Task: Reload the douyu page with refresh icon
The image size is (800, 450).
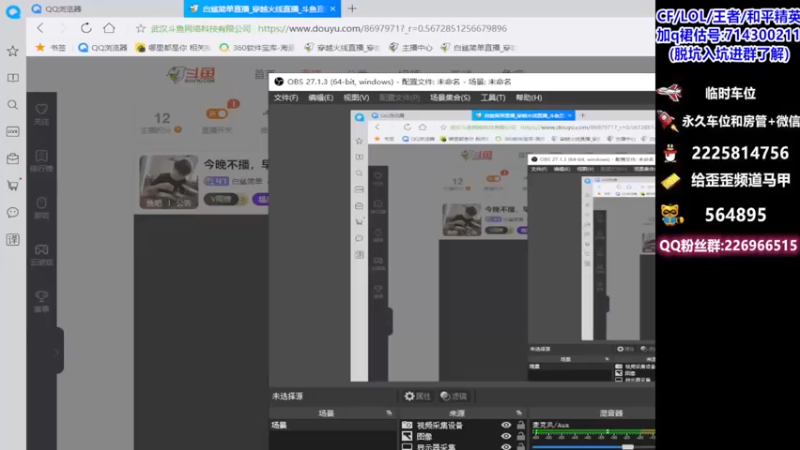Action: point(86,28)
